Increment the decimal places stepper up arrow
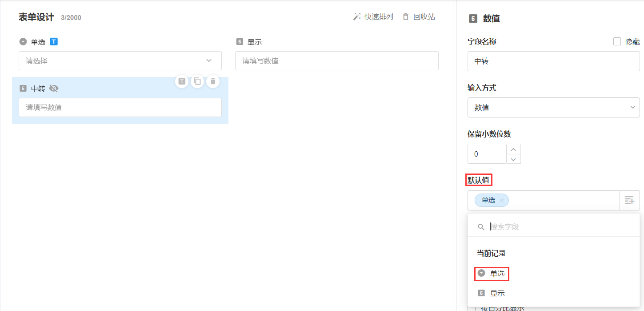The image size is (644, 311). point(514,149)
